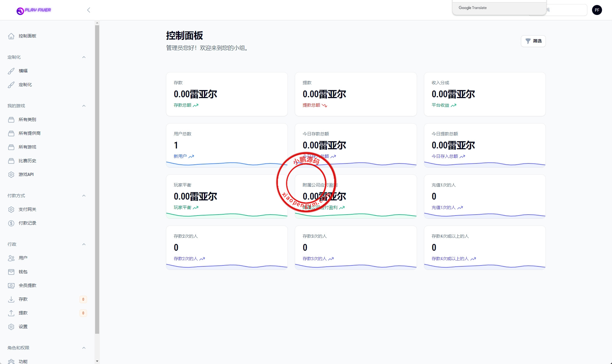Click the 存款3次的人 link
612x364 pixels.
point(315,259)
